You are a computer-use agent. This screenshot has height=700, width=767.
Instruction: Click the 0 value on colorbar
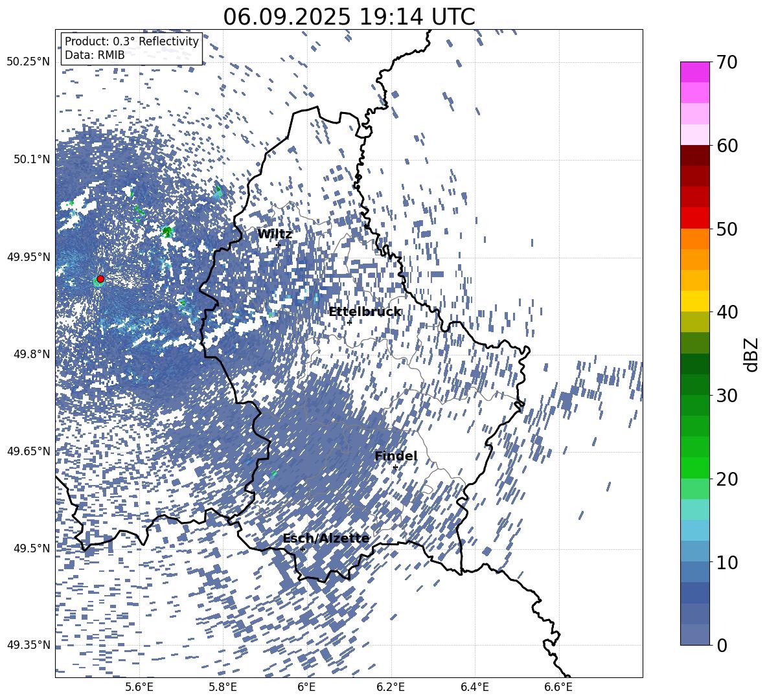tap(722, 646)
